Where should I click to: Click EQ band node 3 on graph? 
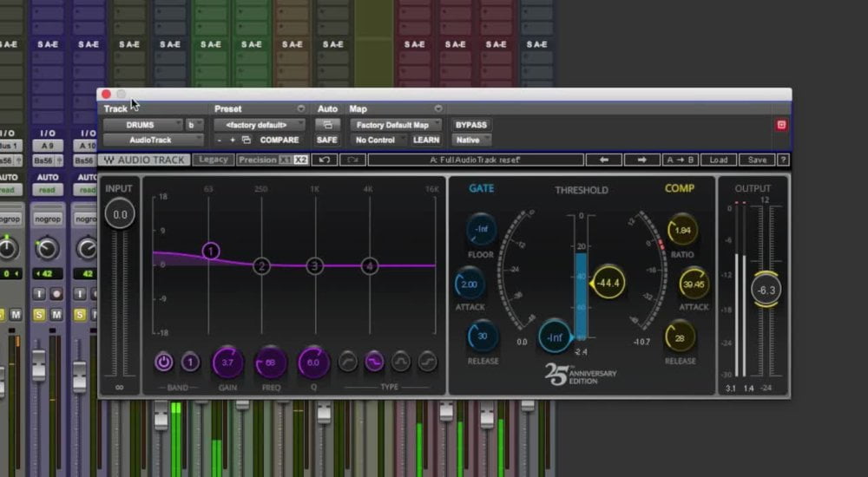315,266
